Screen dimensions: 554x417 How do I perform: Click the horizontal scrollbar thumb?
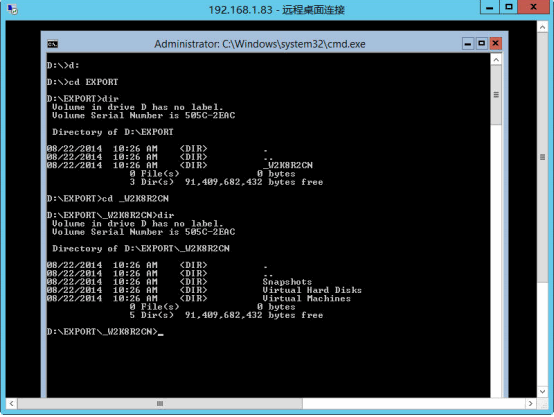point(160,403)
